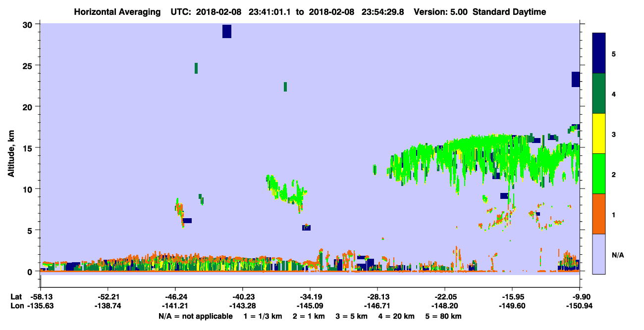Image resolution: width=644 pixels, height=330 pixels.
Task: Click the longitude value -135.63
Action: click(x=40, y=306)
